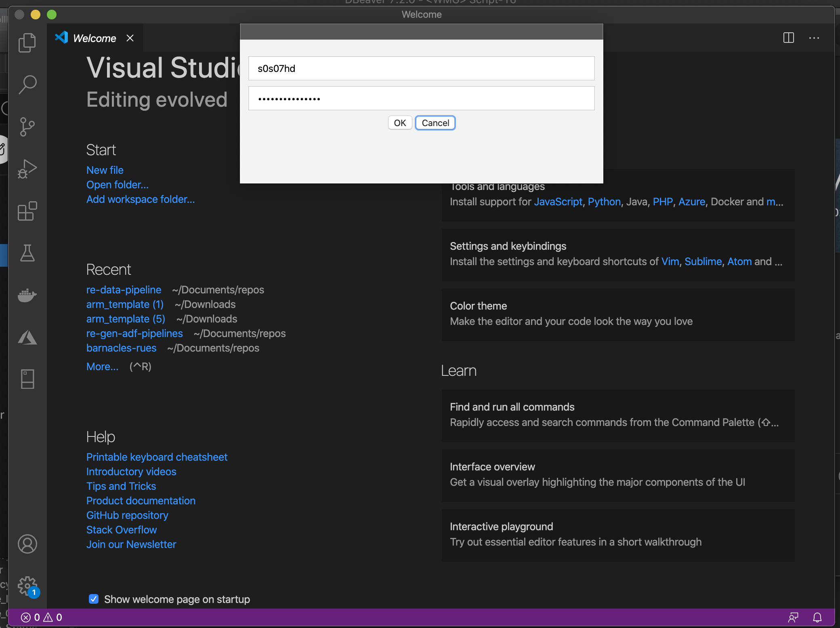The image size is (840, 628).
Task: Open the Explorer view in activity bar
Action: click(27, 42)
